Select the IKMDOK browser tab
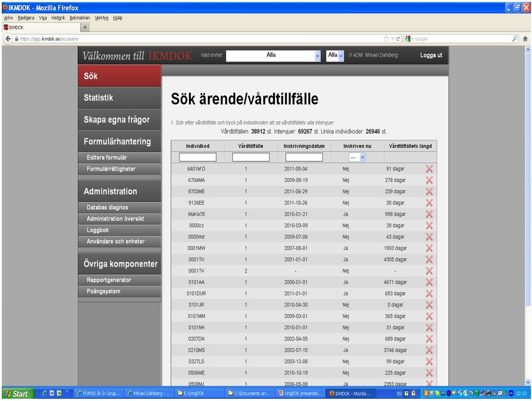The width and height of the screenshot is (532, 401). tap(40, 28)
